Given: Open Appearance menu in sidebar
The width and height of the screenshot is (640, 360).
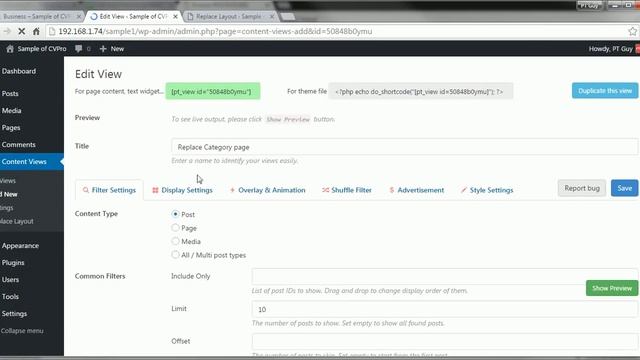Looking at the screenshot, I should [x=20, y=246].
